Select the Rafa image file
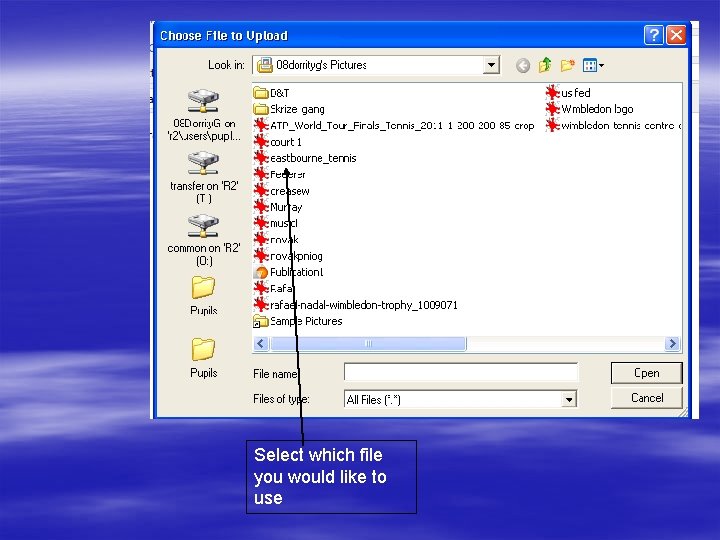 coord(274,288)
